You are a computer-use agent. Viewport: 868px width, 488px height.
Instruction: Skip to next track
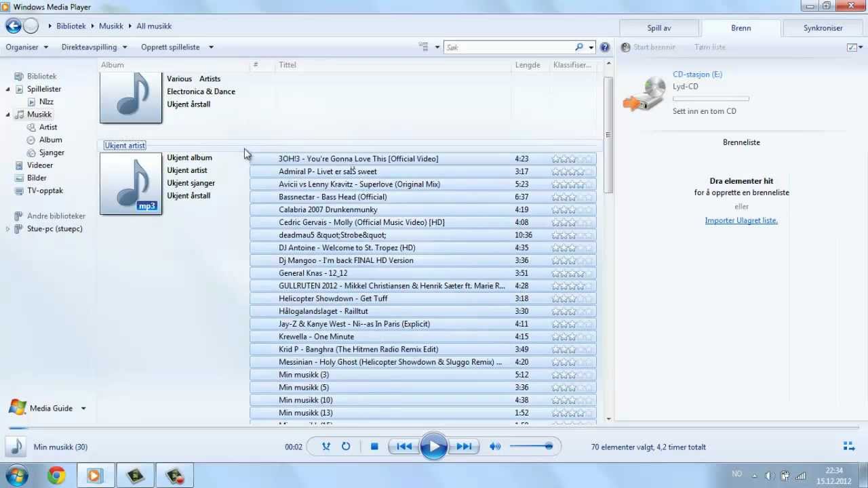click(464, 447)
